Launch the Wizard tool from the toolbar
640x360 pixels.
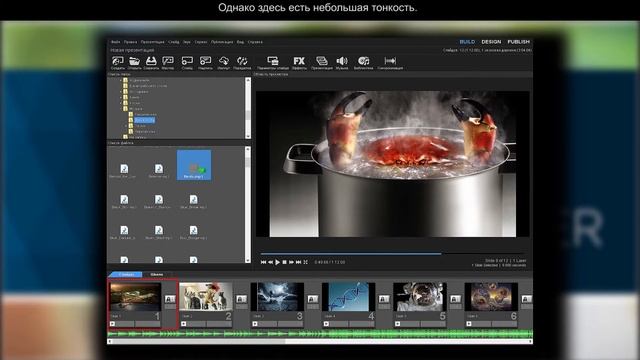point(168,61)
